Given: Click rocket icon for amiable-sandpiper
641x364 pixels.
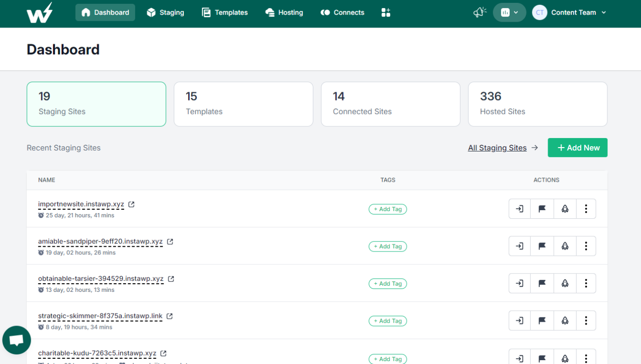Looking at the screenshot, I should (565, 246).
